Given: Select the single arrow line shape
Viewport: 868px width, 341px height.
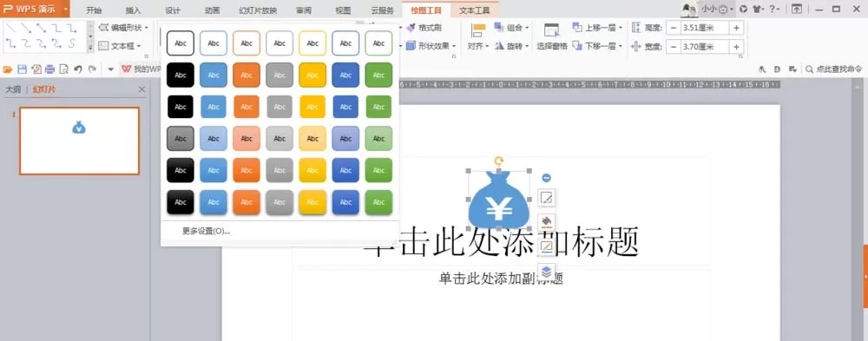Looking at the screenshot, I should tap(26, 29).
